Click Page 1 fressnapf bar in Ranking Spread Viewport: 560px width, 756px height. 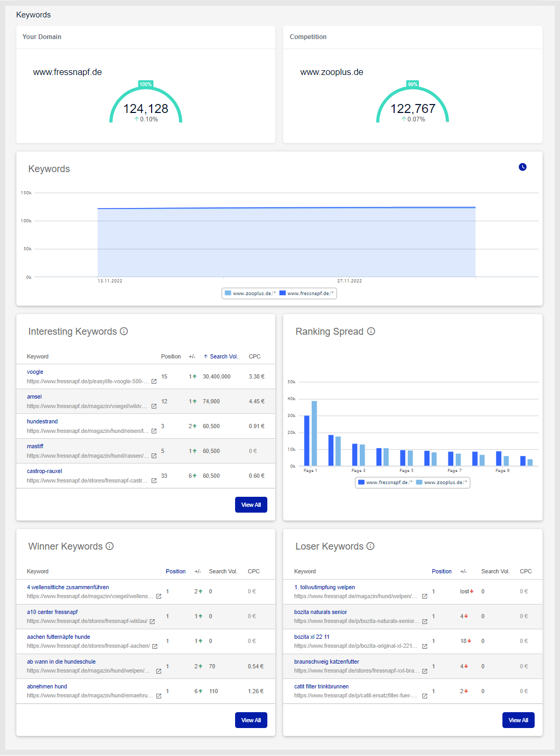(307, 441)
